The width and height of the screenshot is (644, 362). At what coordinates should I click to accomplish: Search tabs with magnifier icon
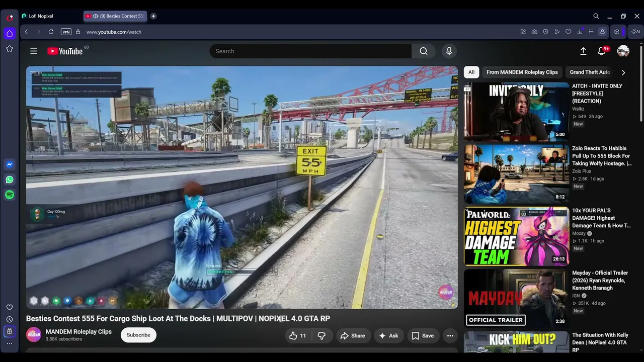point(596,16)
